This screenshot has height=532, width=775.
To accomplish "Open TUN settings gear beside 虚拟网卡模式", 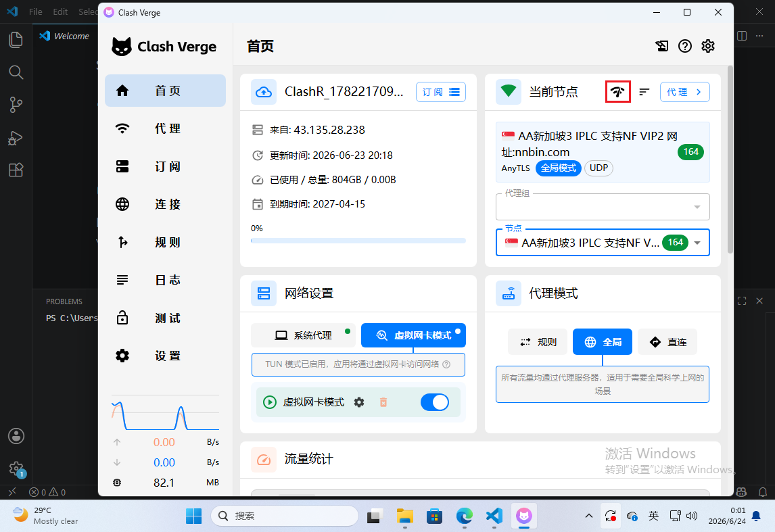I will pyautogui.click(x=359, y=402).
